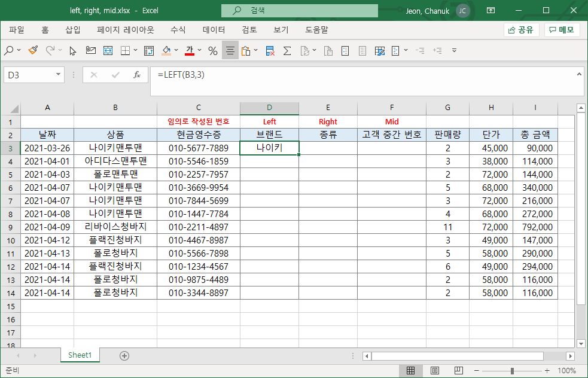588x378 pixels.
Task: Click the decrease indent icon
Action: (x=420, y=50)
